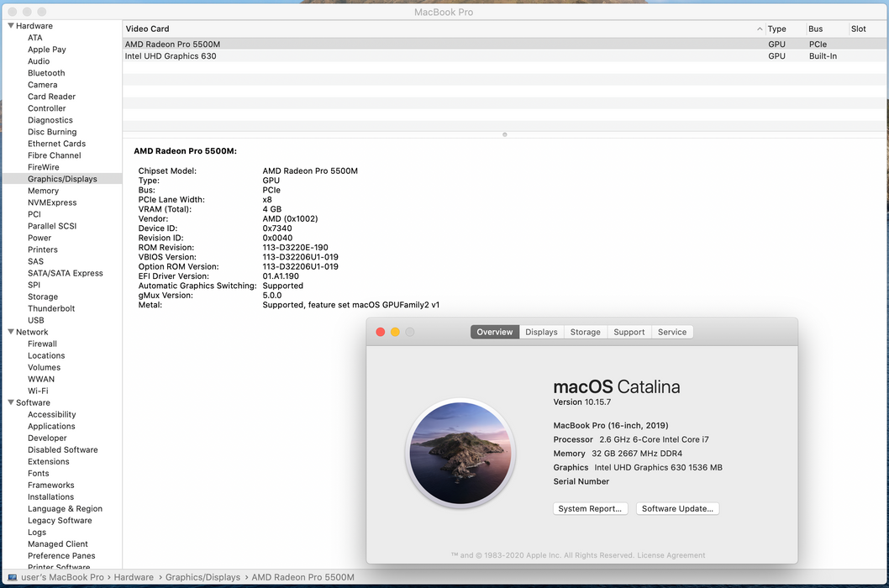Image resolution: width=889 pixels, height=588 pixels.
Task: Select Diagnostics in the sidebar
Action: tap(50, 120)
